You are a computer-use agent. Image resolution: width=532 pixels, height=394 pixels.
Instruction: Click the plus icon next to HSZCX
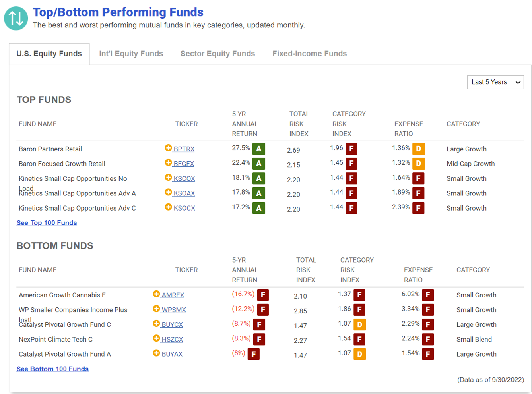(156, 338)
